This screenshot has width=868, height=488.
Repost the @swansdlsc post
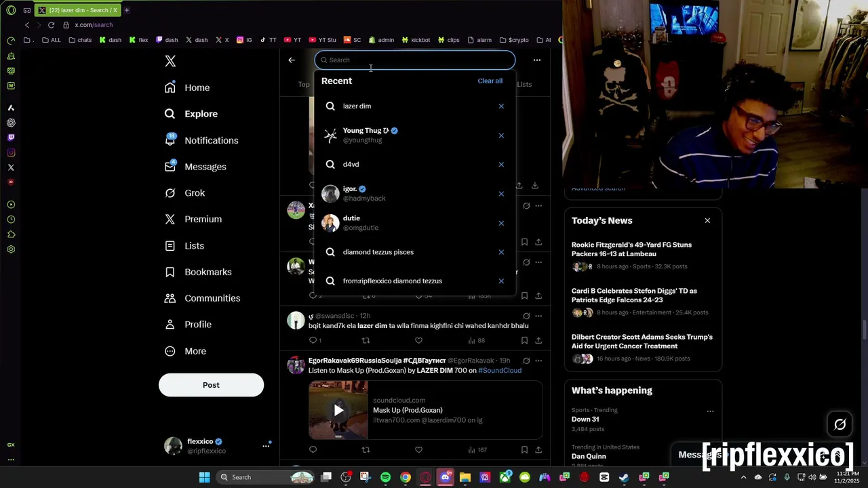(366, 340)
